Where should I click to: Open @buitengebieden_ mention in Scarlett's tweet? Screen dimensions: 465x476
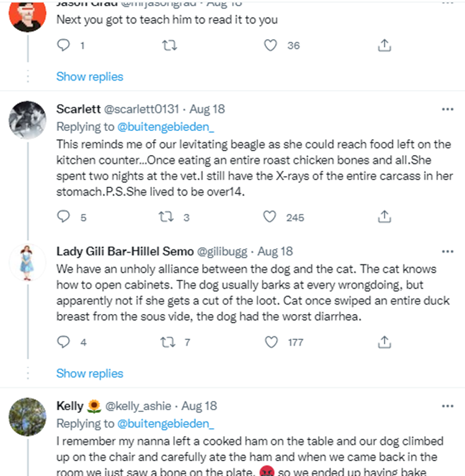(166, 127)
